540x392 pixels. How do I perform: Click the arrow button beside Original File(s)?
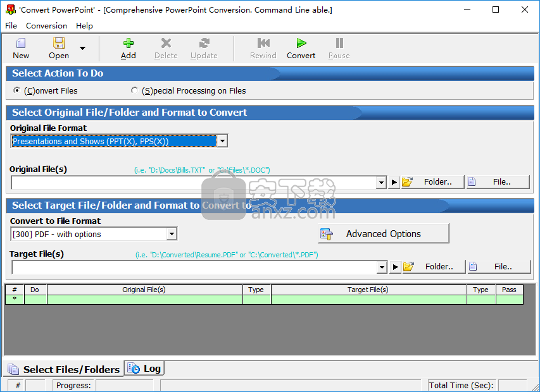pos(394,182)
